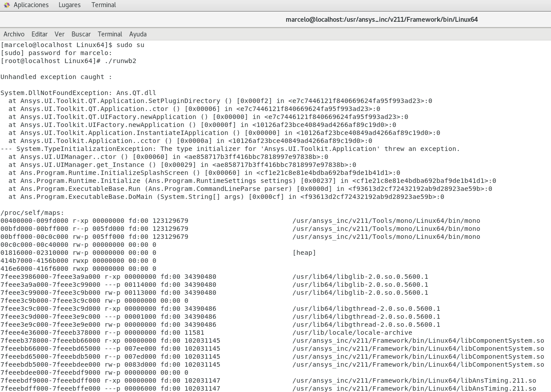Open the Ayuda menu

(x=138, y=34)
